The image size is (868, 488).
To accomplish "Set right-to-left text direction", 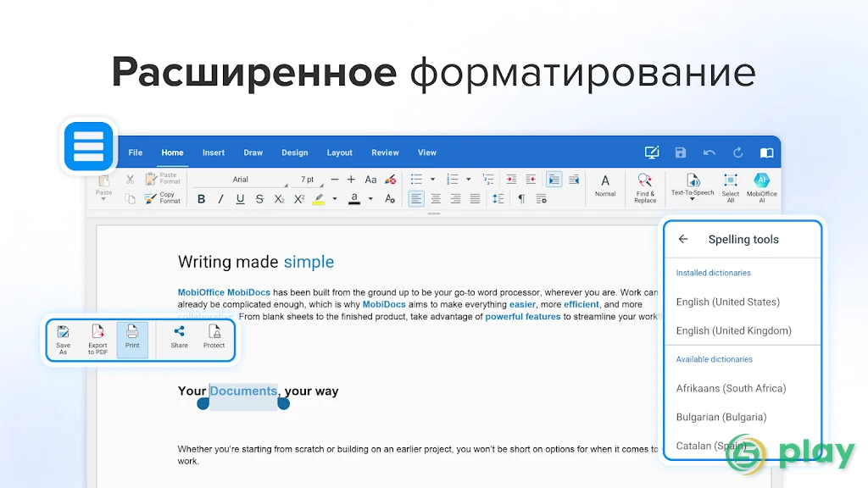I will tap(574, 180).
